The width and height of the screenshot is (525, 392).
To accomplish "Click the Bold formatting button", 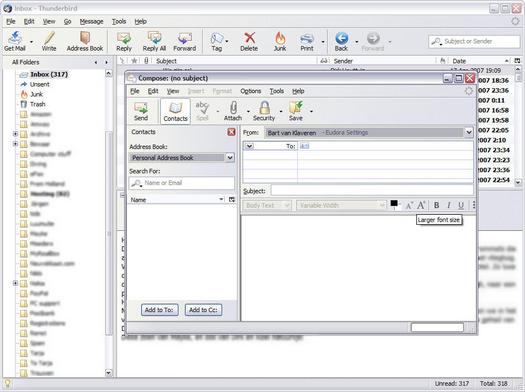I will (436, 205).
